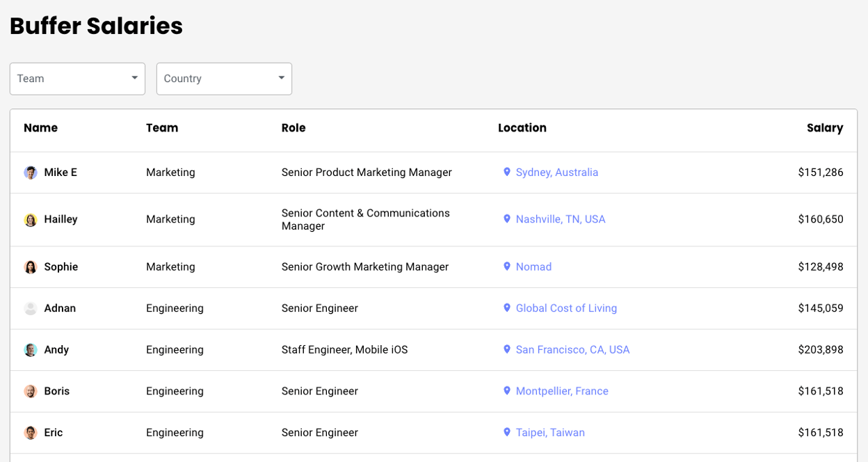868x462 pixels.
Task: Click the Salary column header
Action: point(824,128)
